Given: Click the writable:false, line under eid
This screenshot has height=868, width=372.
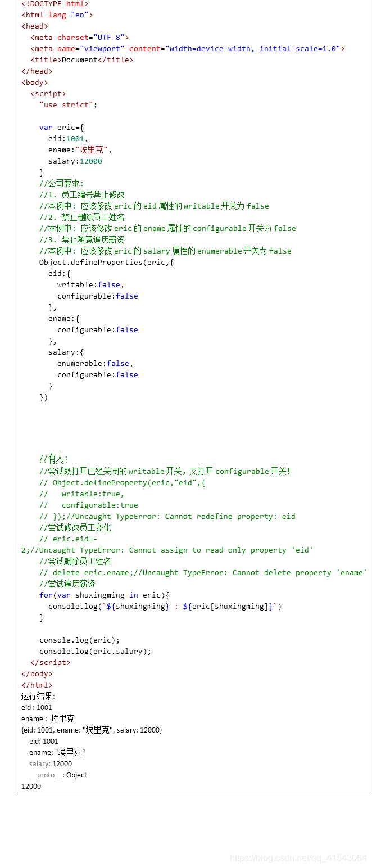Looking at the screenshot, I should [x=90, y=284].
